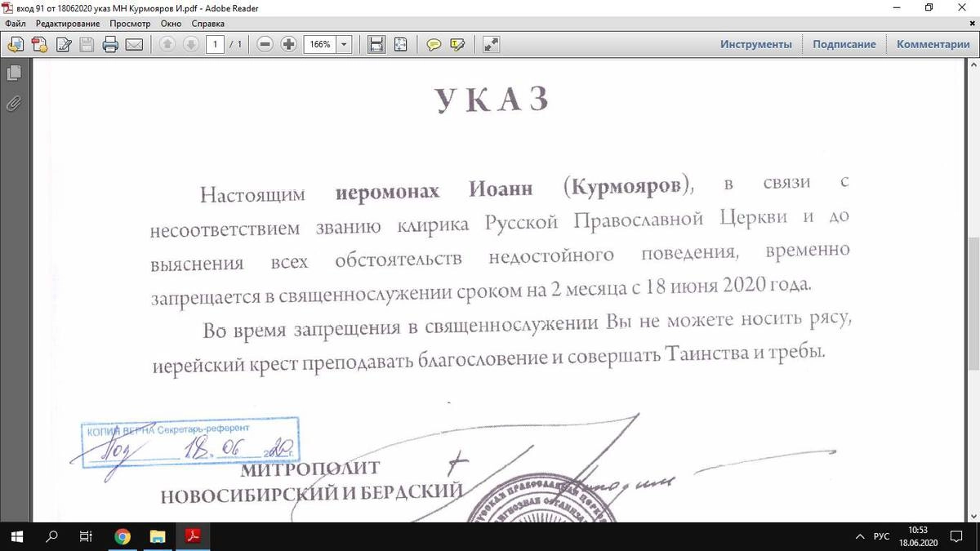Click the Zoom in plus button

click(288, 45)
